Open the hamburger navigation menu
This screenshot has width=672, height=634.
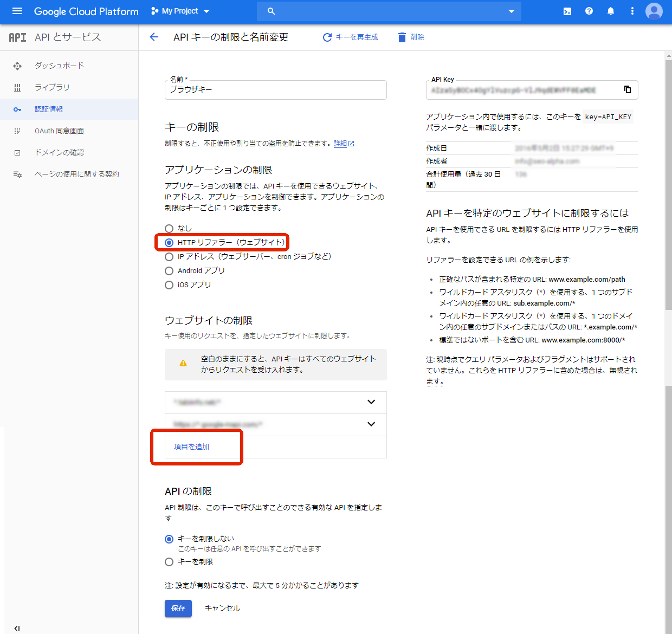coord(17,11)
